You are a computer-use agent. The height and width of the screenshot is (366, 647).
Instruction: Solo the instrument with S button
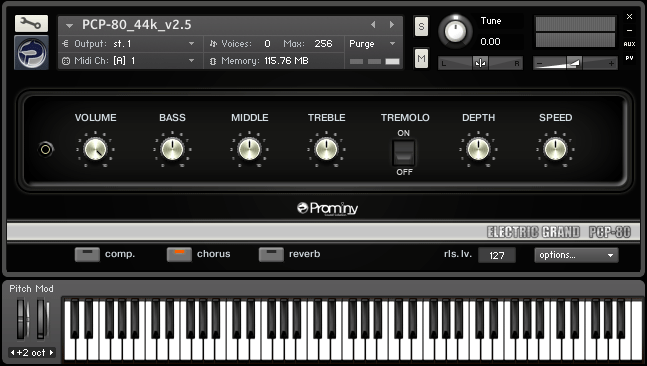tap(421, 26)
